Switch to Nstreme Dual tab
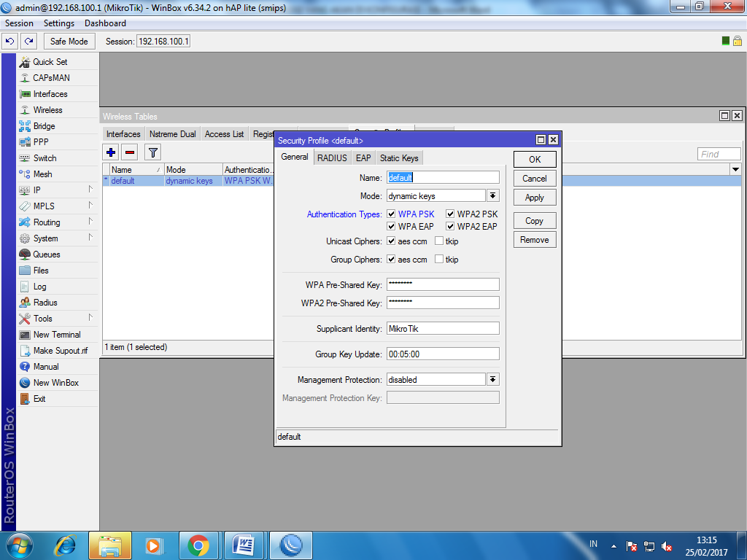The width and height of the screenshot is (747, 560). pyautogui.click(x=172, y=134)
